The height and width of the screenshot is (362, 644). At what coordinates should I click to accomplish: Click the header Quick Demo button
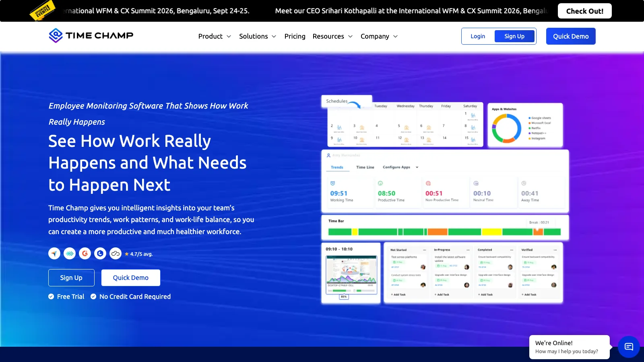(x=571, y=36)
